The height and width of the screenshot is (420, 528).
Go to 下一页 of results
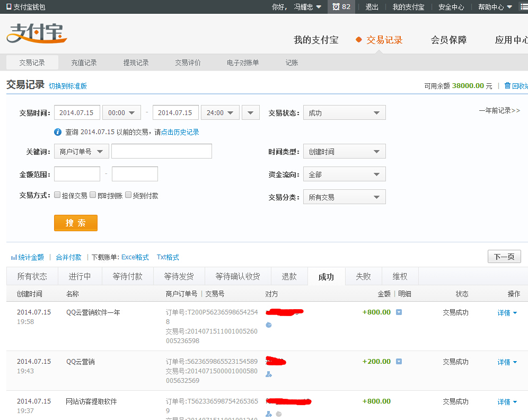click(x=504, y=257)
